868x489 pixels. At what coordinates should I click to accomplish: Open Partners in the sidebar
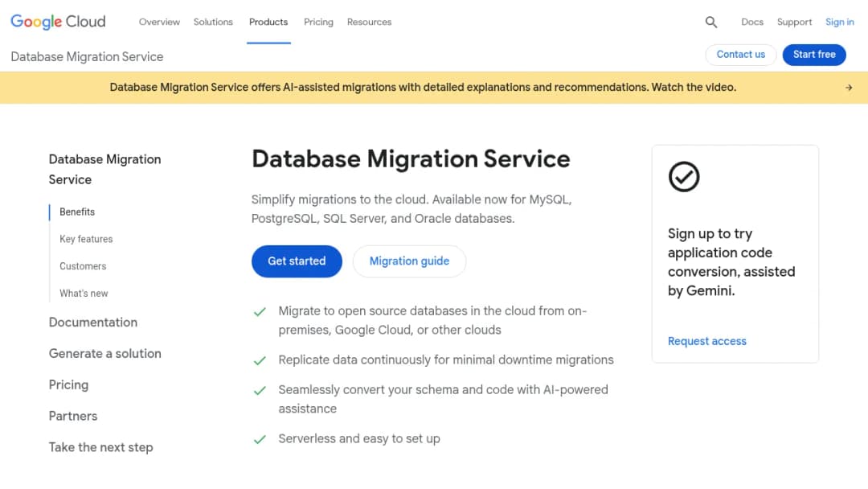[73, 416]
